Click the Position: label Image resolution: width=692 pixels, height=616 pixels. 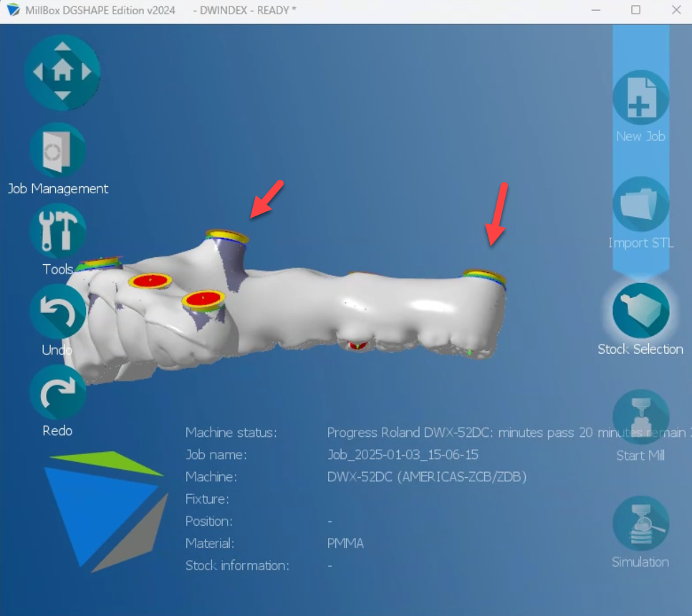pos(208,521)
